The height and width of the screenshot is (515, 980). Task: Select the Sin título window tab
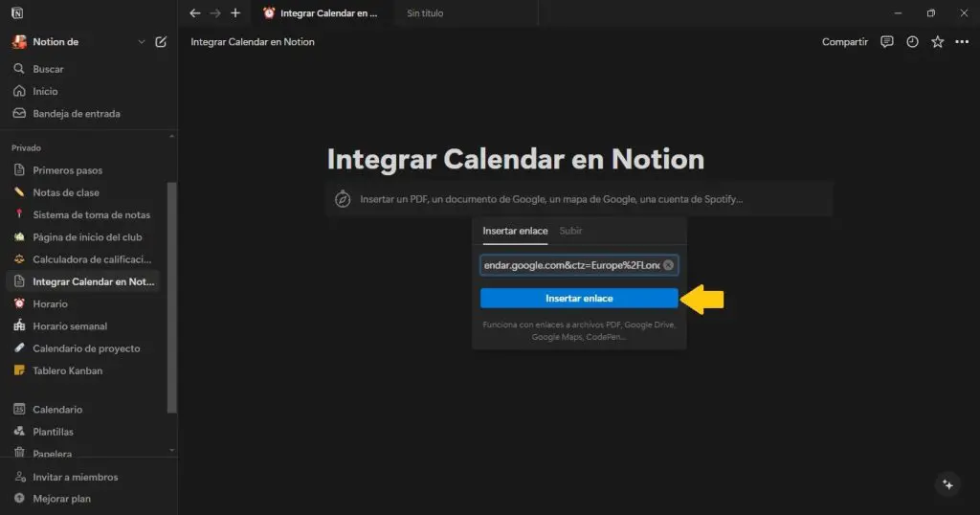pos(425,13)
